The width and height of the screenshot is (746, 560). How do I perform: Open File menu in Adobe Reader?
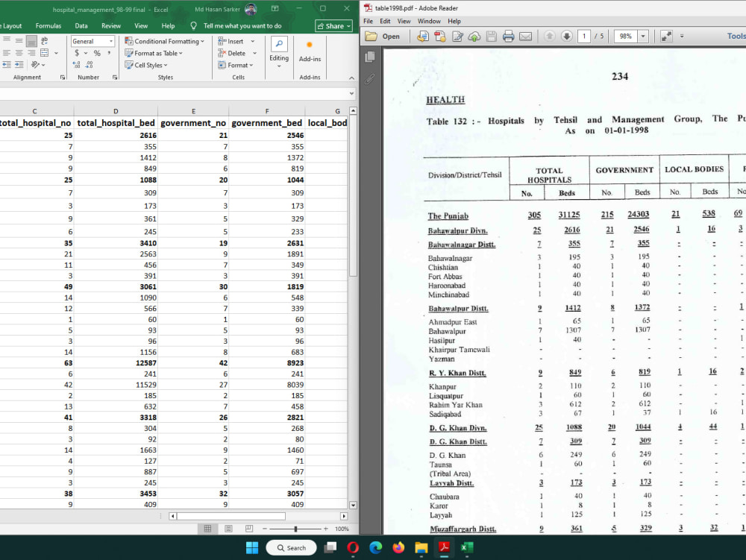point(369,21)
